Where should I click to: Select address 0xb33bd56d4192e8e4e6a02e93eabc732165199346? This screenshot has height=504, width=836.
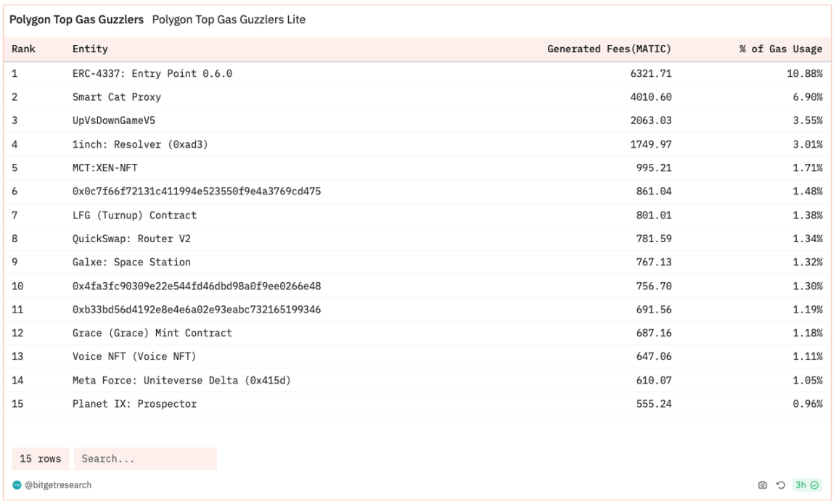point(197,310)
